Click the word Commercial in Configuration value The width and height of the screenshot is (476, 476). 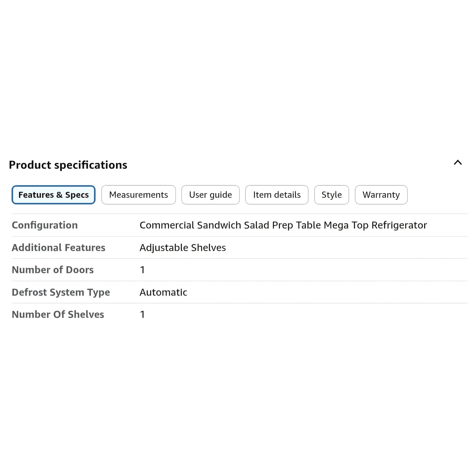[167, 225]
